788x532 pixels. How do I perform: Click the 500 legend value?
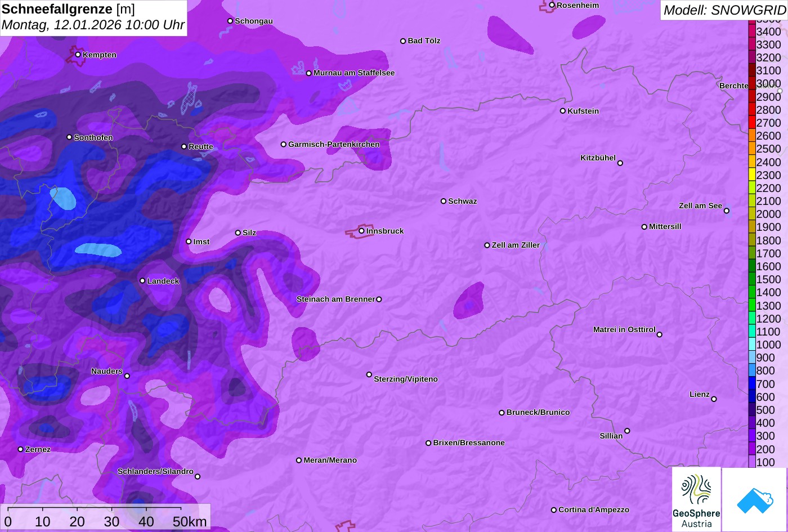click(x=765, y=410)
